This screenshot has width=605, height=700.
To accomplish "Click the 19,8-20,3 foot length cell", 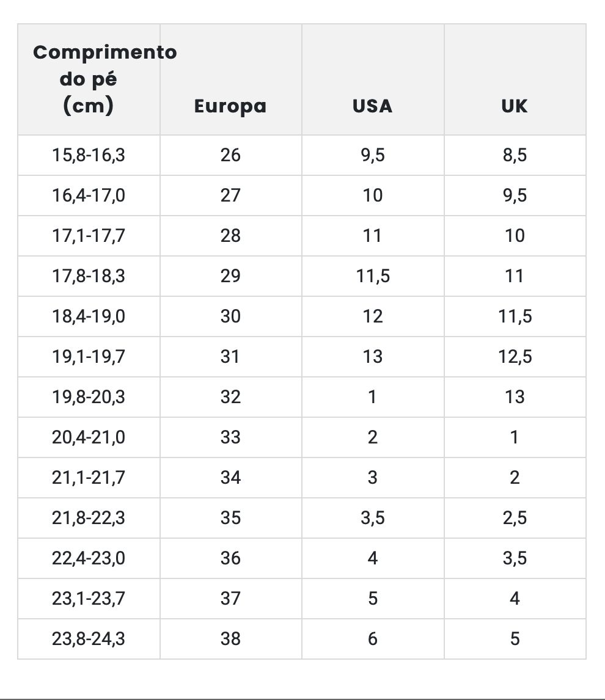I will tap(89, 397).
